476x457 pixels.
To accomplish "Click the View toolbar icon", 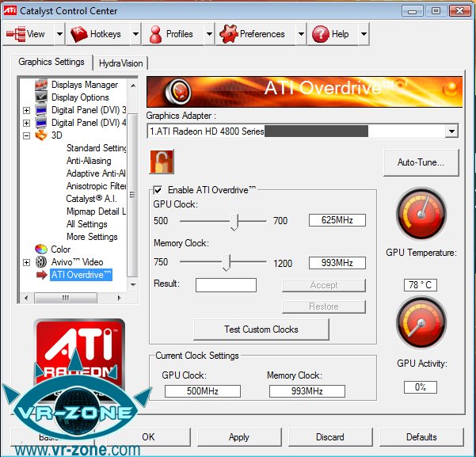I will tap(16, 34).
